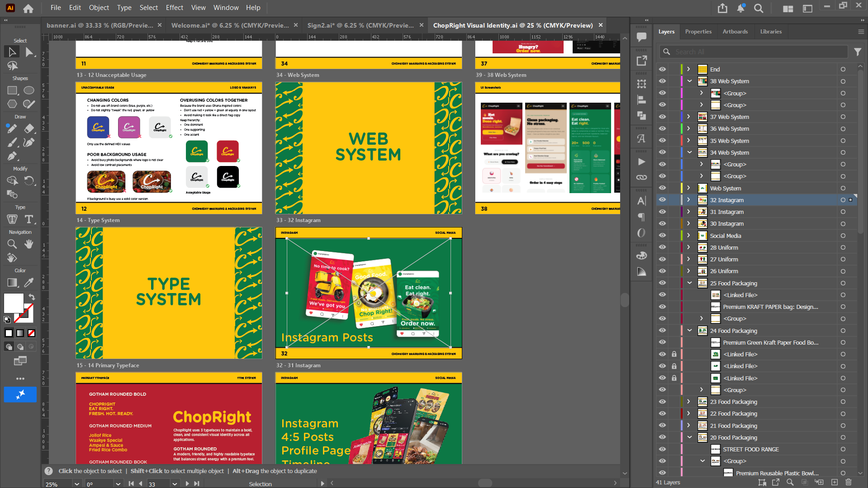The image size is (868, 488).
Task: Collapse the 38 Web System layer
Action: [689, 81]
